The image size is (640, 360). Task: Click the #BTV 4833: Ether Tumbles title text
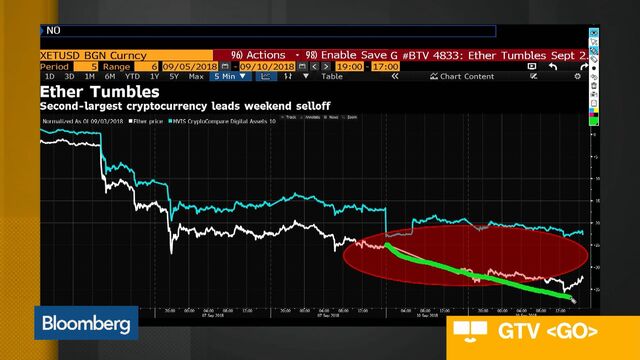pyautogui.click(x=495, y=55)
